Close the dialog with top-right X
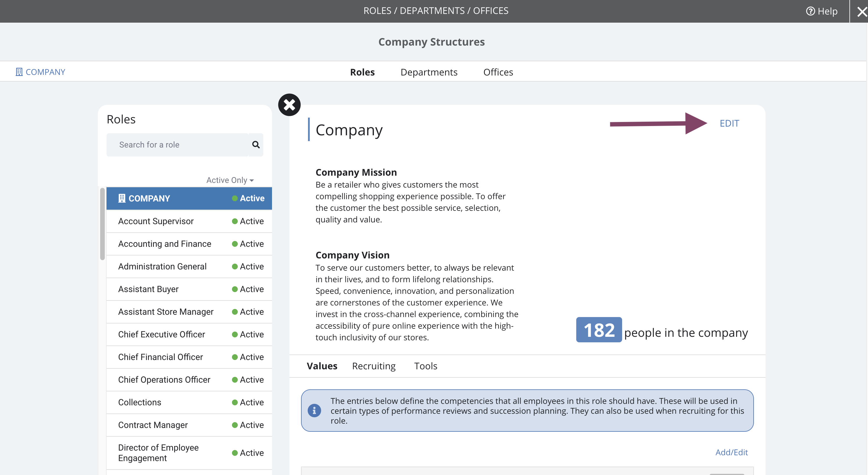 (862, 12)
